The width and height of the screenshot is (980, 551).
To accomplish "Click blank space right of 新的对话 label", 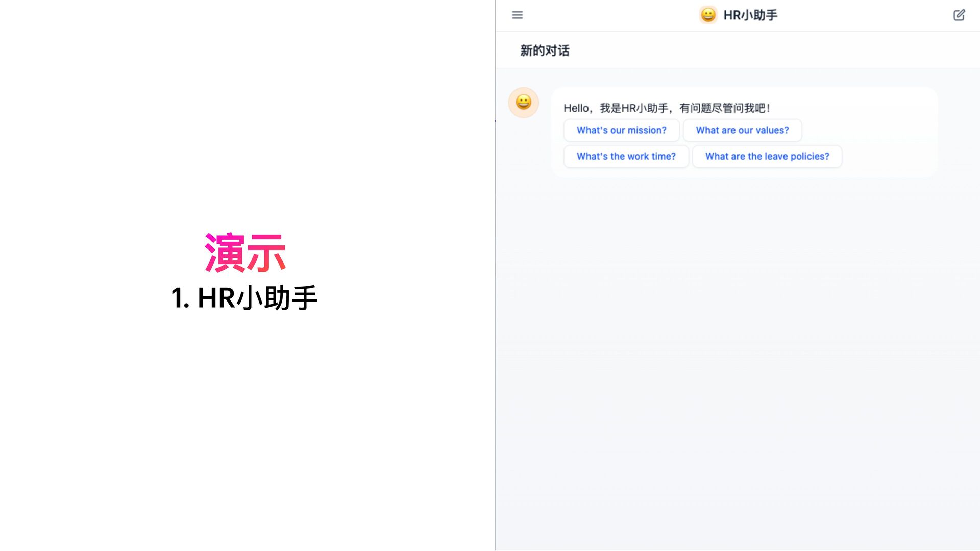I will coord(766,51).
